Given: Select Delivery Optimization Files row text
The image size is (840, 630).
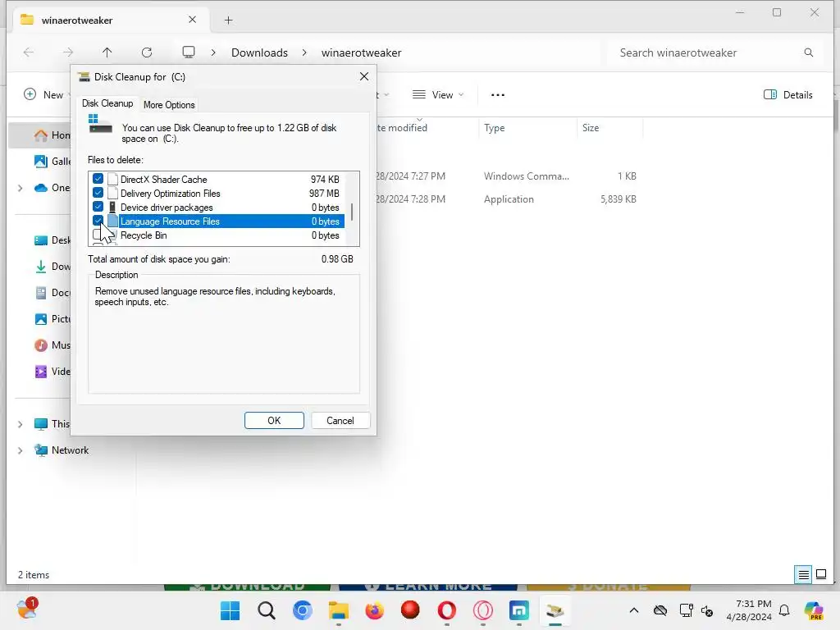Looking at the screenshot, I should click(171, 194).
